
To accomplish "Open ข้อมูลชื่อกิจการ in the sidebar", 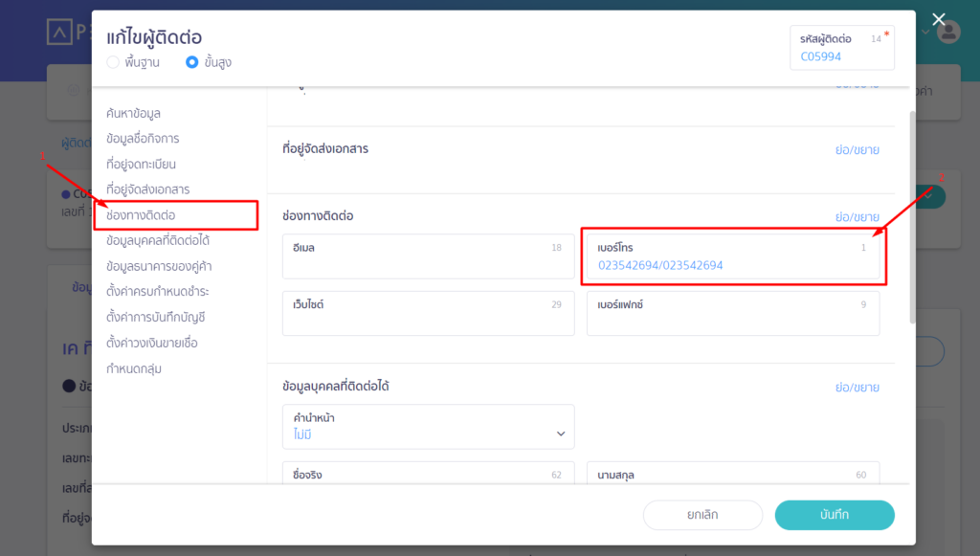I will click(143, 139).
